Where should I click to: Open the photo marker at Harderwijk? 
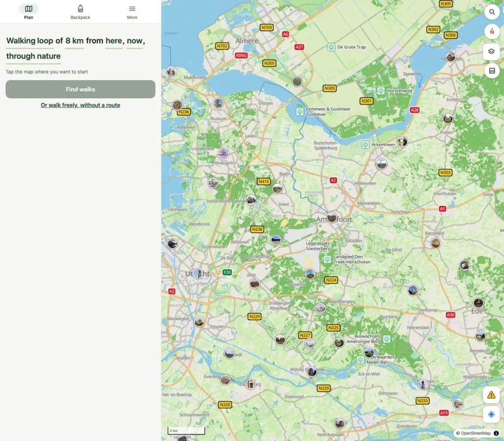pos(450,57)
